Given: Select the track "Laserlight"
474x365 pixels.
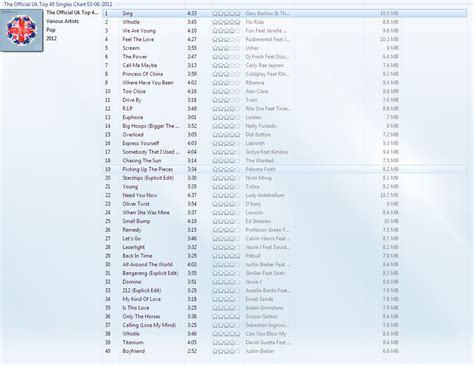Looking at the screenshot, I should point(134,247).
